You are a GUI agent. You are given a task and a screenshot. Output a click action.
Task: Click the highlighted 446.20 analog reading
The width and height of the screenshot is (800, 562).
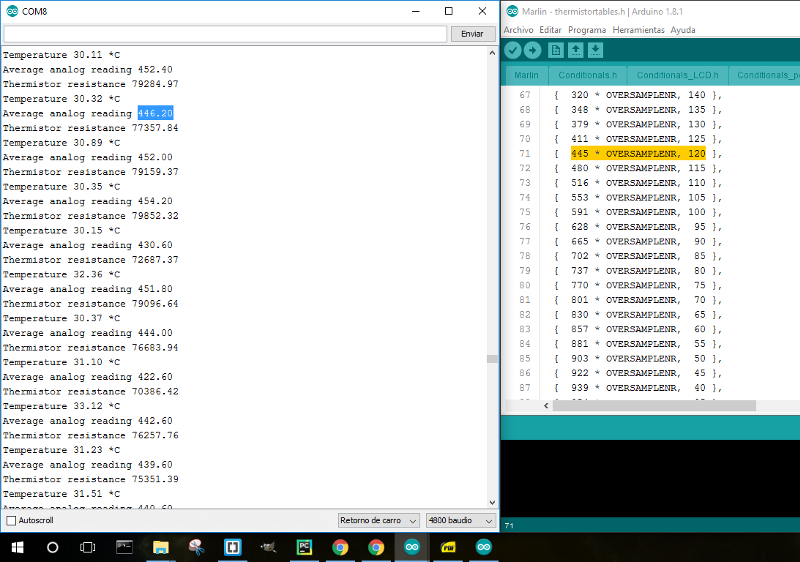click(x=155, y=113)
